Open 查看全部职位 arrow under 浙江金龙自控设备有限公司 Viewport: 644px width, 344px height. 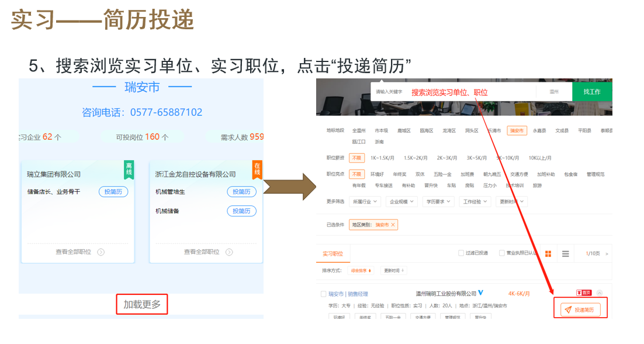pos(229,252)
